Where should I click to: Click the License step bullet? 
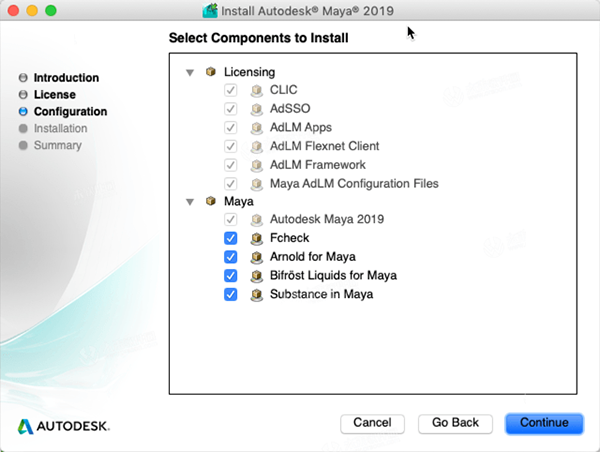[x=23, y=95]
